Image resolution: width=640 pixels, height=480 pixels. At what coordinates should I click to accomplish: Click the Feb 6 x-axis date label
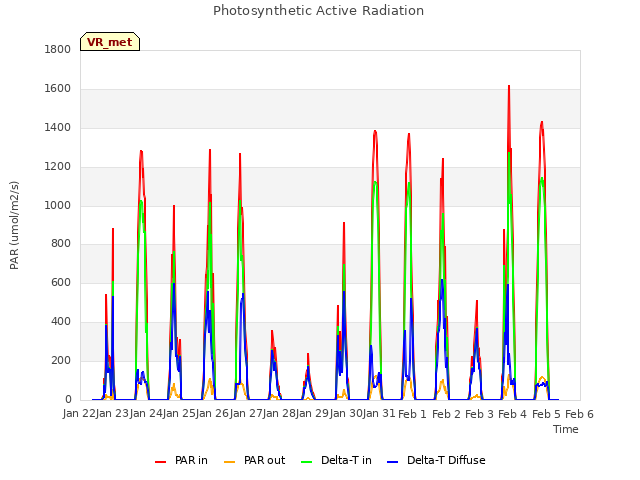coord(579,414)
